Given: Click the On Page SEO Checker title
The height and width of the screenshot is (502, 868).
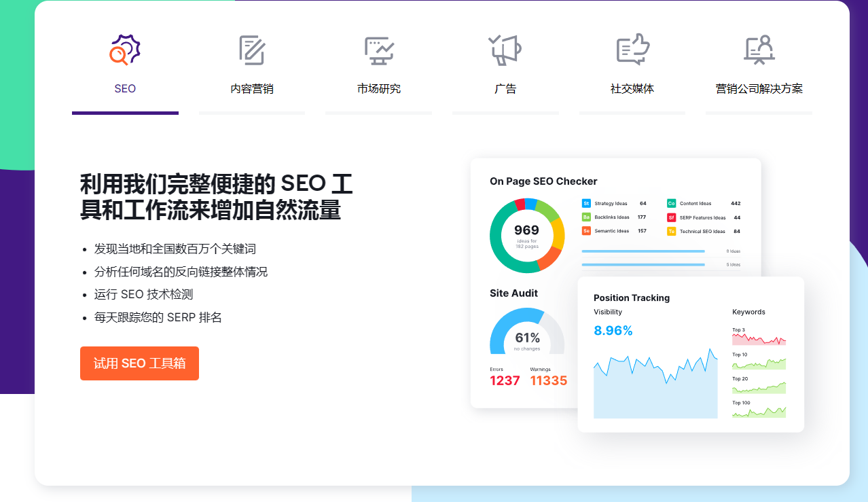Looking at the screenshot, I should pos(543,181).
